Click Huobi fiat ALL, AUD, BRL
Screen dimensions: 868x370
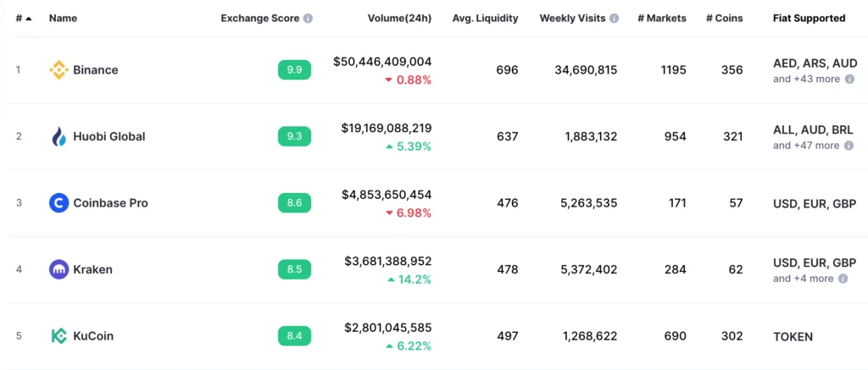click(x=813, y=130)
